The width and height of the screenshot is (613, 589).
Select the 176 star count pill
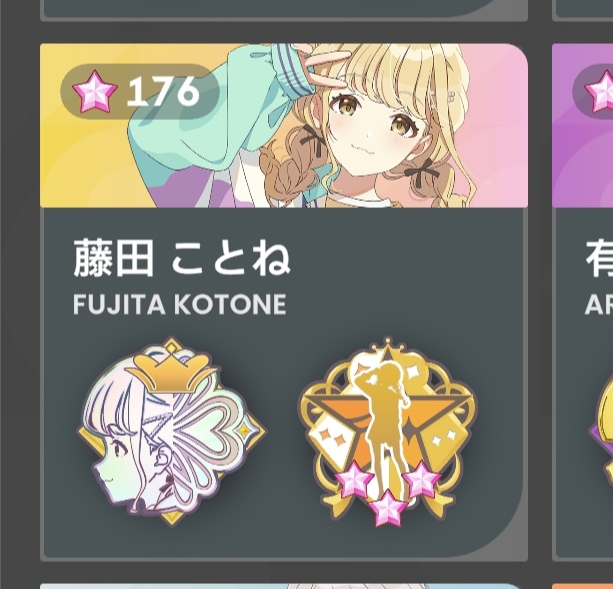(140, 91)
